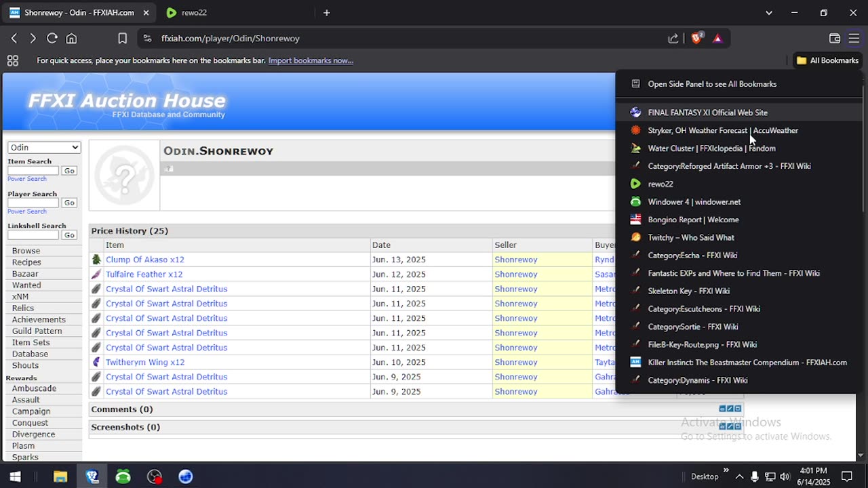Expand the Screenshots section controls
Viewport: 868px width, 488px height.
730,426
